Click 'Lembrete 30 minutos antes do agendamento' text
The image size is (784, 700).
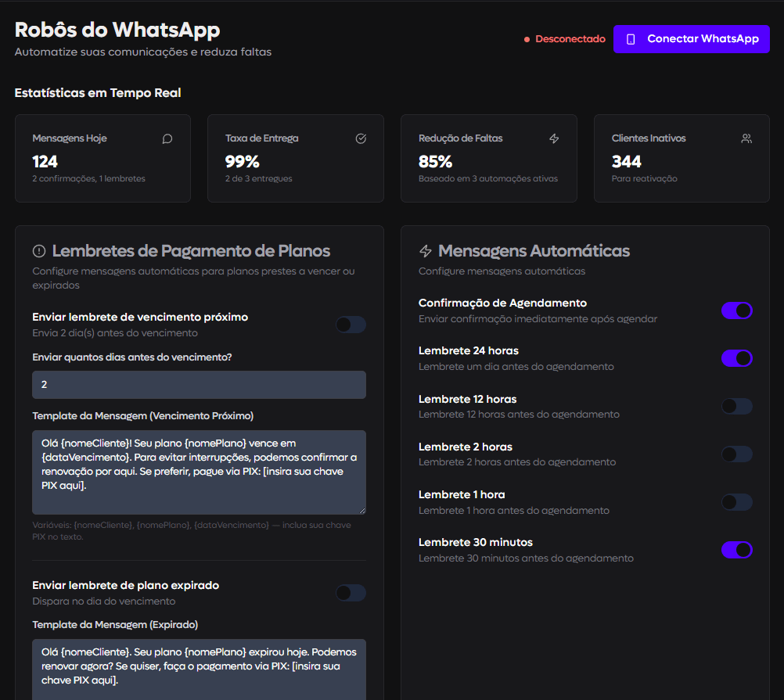[526, 558]
